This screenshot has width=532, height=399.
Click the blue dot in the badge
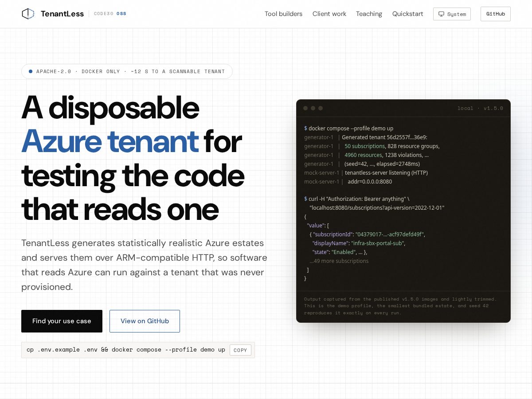tap(31, 71)
